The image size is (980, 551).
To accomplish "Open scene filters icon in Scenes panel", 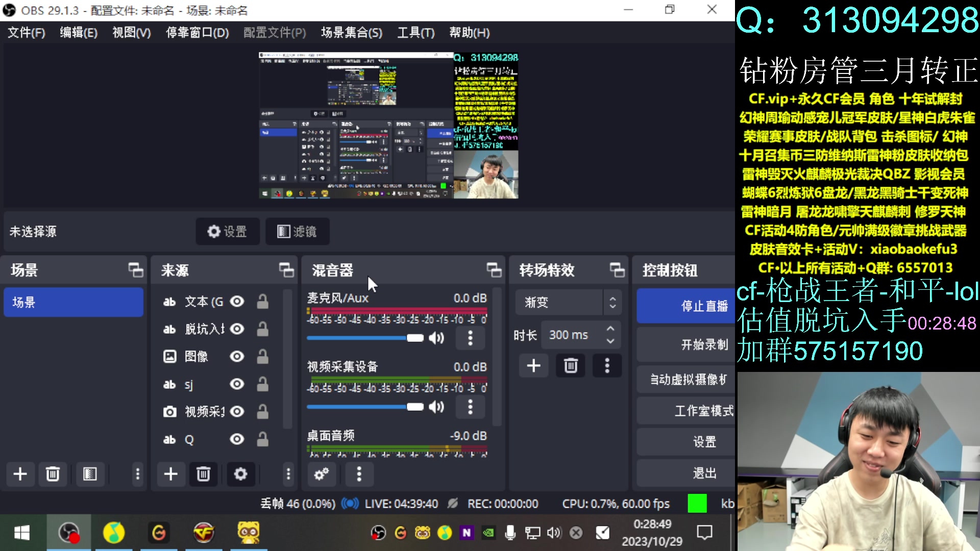I will pyautogui.click(x=90, y=474).
